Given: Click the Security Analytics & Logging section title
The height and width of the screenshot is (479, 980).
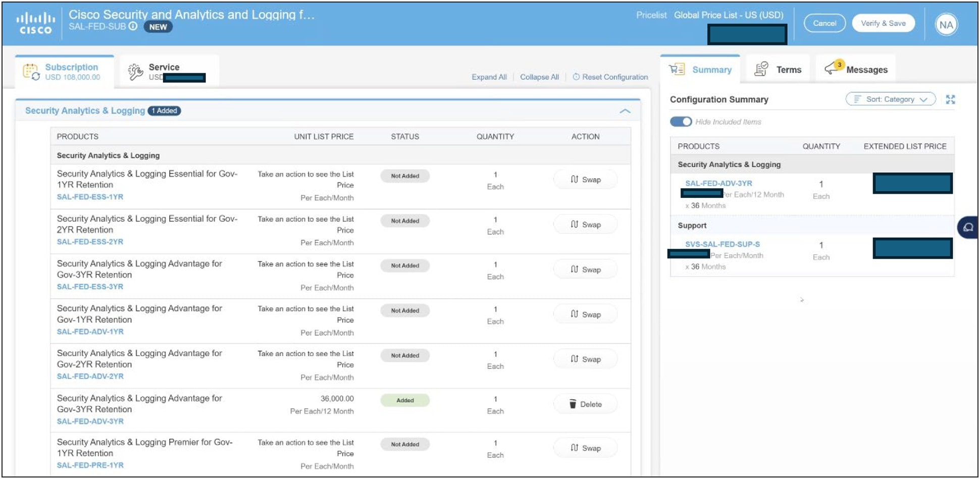Looking at the screenshot, I should (85, 111).
